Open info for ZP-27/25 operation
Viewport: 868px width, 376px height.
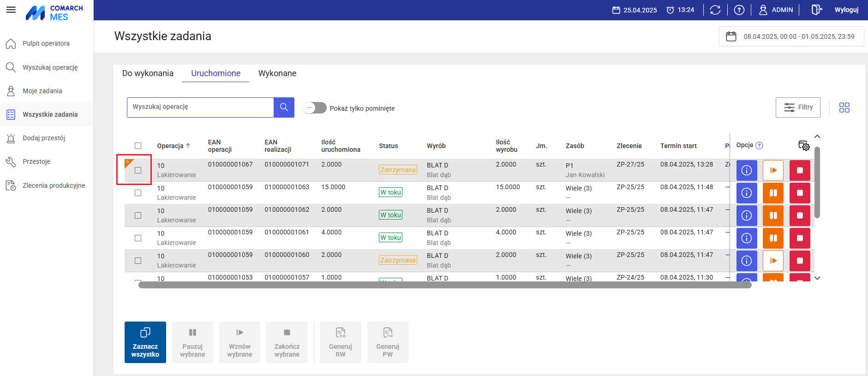click(x=746, y=170)
